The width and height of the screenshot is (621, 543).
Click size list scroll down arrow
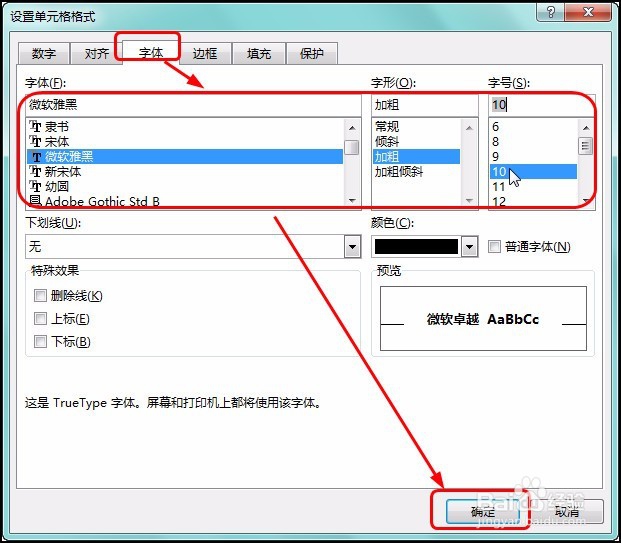coord(586,200)
